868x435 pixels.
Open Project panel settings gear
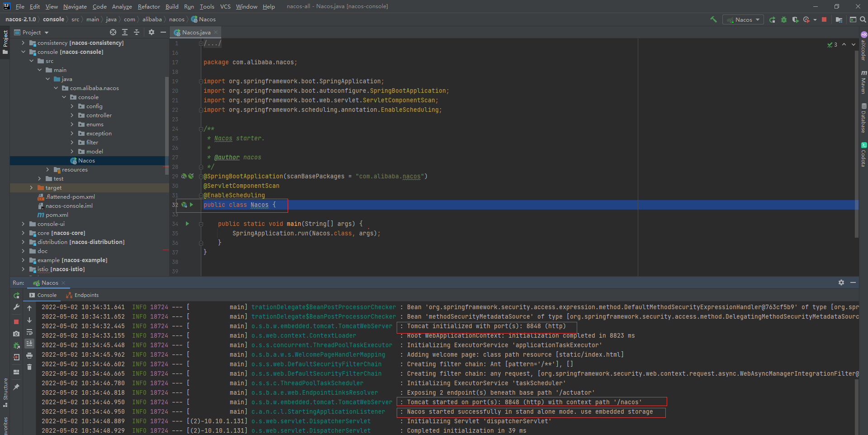coord(152,32)
